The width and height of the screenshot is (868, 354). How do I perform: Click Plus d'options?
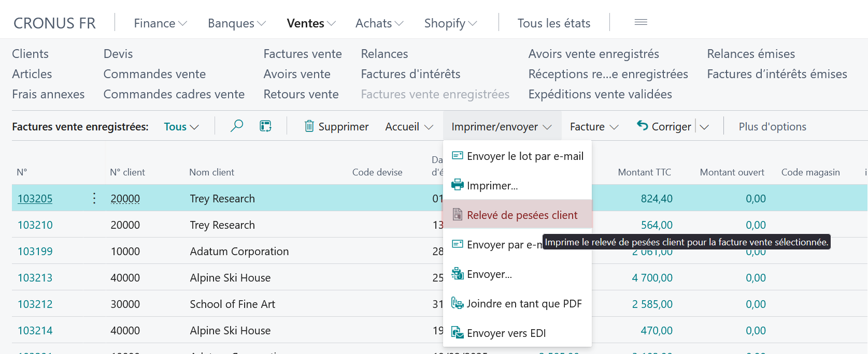(772, 127)
